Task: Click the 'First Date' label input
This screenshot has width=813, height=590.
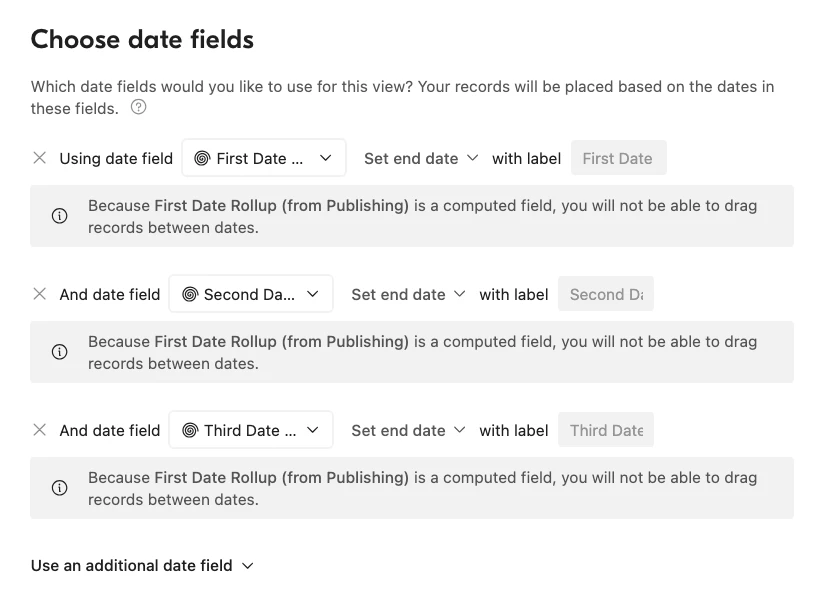Action: pos(619,158)
